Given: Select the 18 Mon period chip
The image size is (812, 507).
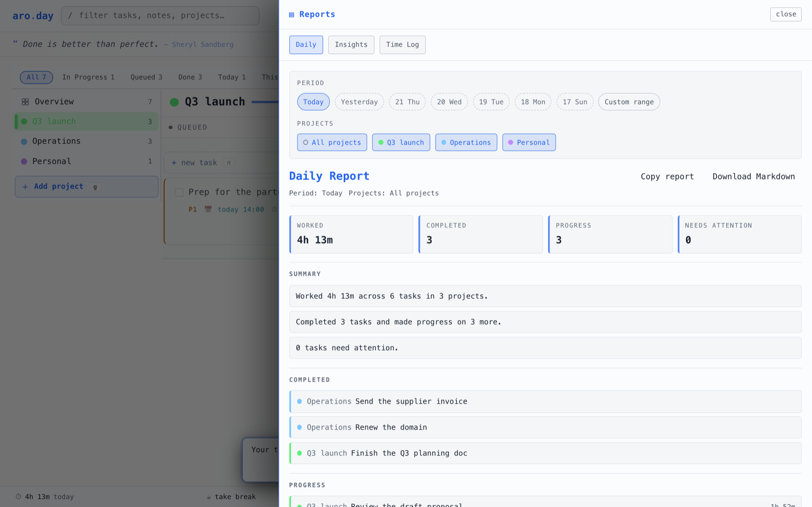Looking at the screenshot, I should click(533, 102).
